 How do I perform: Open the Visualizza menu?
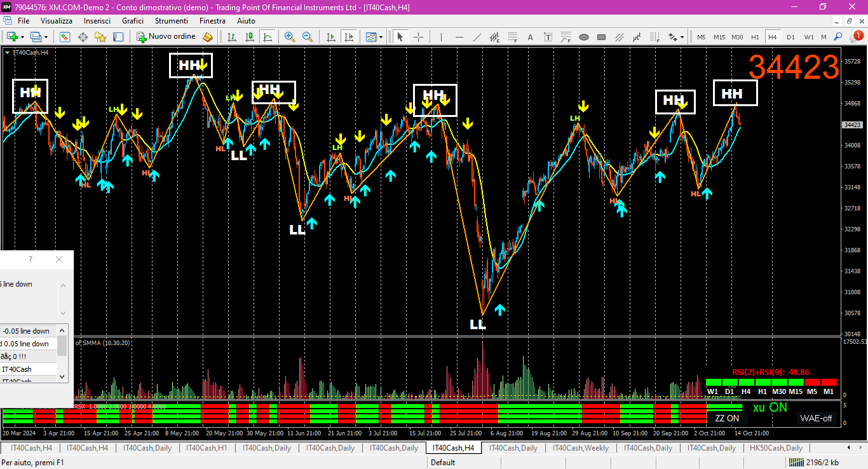[x=57, y=21]
